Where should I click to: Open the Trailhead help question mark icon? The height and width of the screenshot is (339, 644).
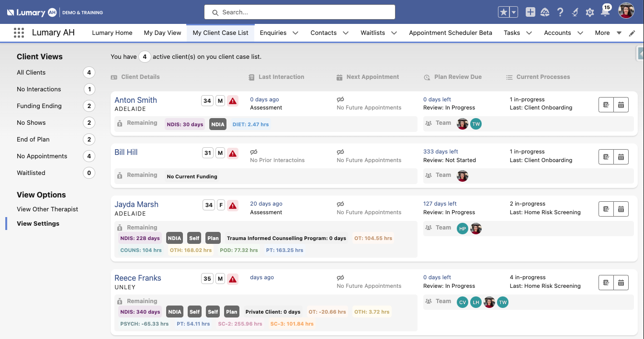click(x=560, y=12)
